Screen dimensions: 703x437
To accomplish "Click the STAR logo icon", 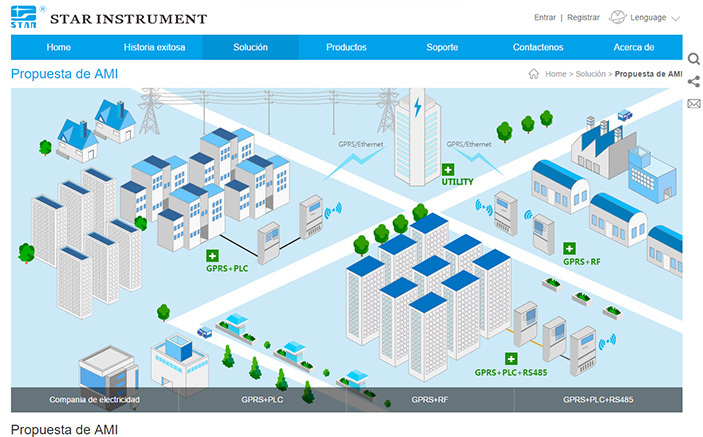I will (x=24, y=17).
